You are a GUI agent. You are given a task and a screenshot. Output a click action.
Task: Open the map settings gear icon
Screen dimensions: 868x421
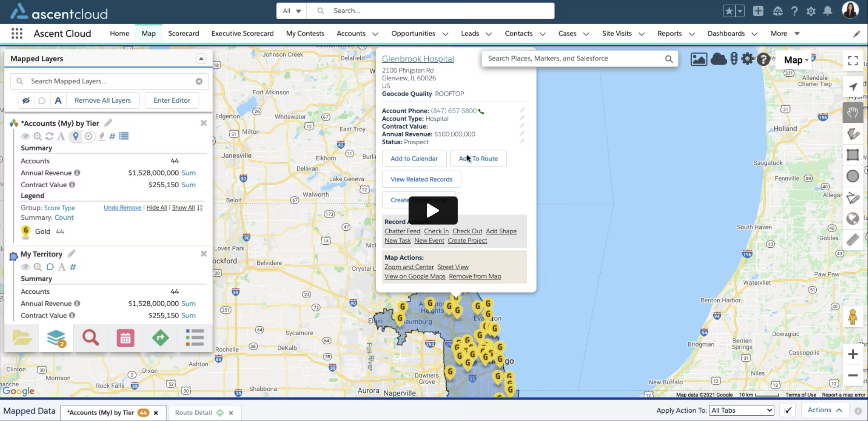(x=747, y=59)
